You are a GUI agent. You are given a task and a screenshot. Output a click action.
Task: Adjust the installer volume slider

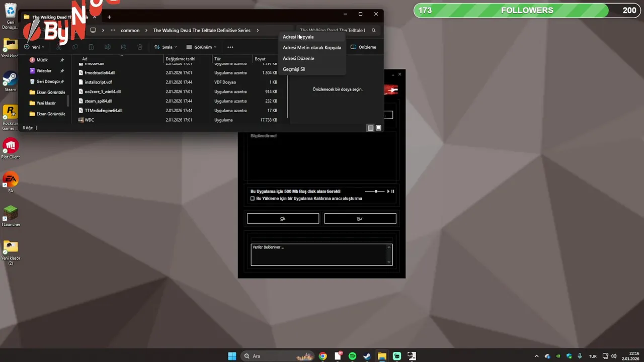[x=374, y=191]
